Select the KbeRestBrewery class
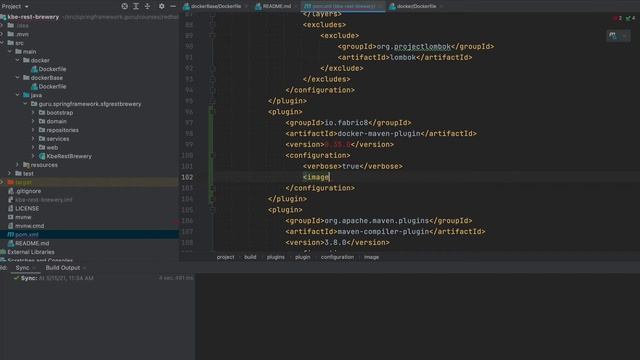 (x=65, y=156)
